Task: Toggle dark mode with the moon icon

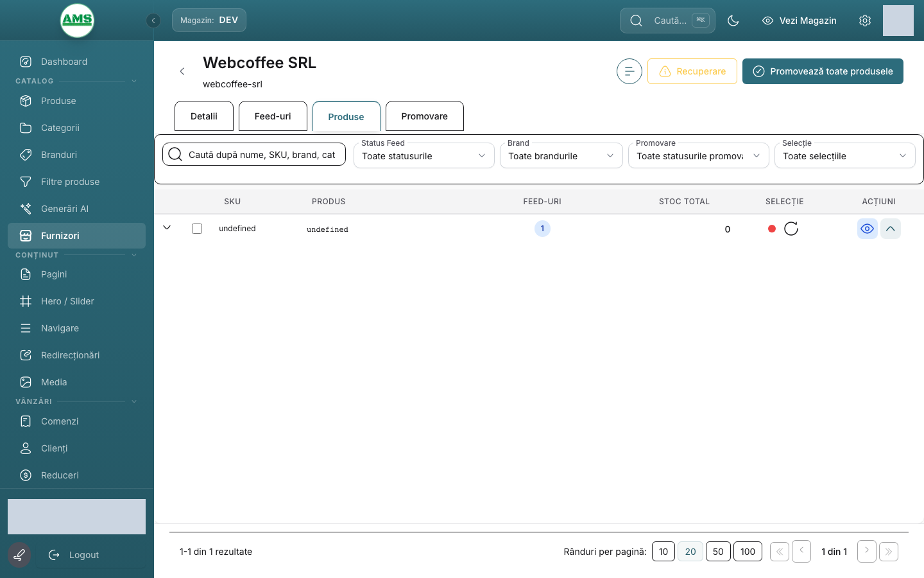Action: point(733,21)
